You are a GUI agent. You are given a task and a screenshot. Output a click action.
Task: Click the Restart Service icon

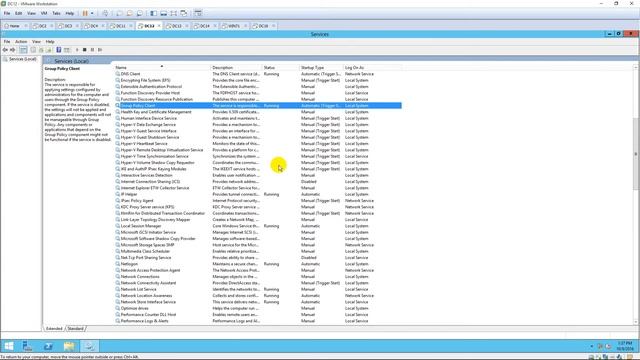100,50
